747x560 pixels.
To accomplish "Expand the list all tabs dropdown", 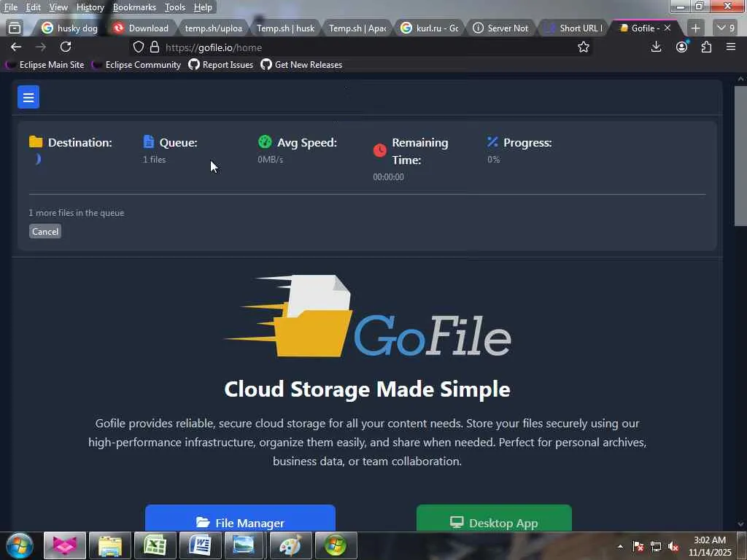I will 726,28.
